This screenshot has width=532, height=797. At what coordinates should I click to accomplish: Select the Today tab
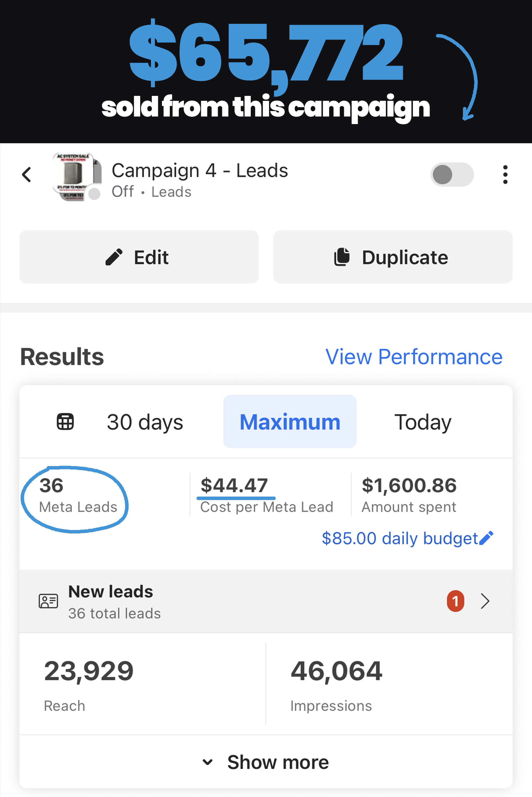[422, 422]
